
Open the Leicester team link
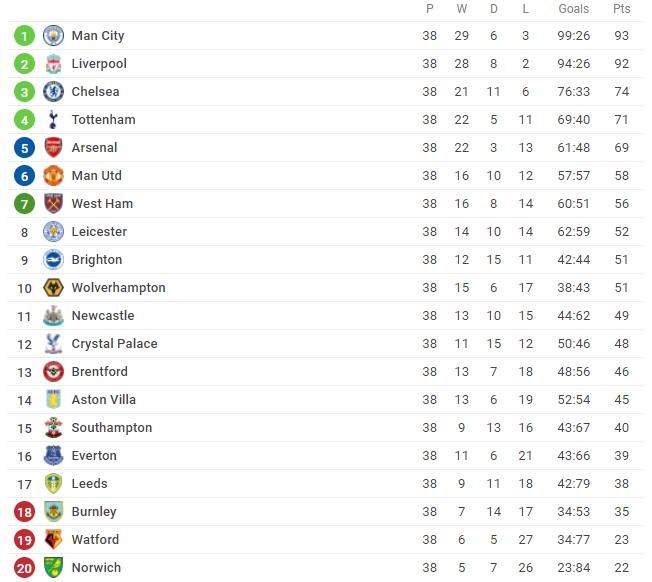point(99,232)
